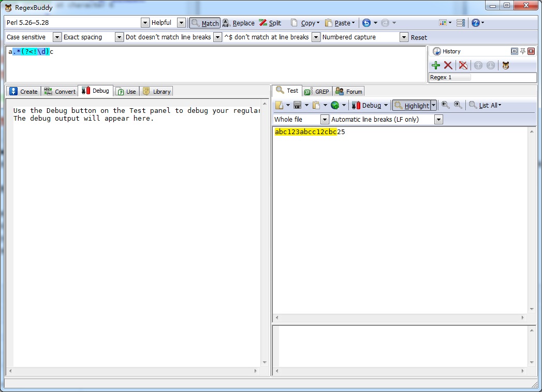Click the Replace mode button
Image resolution: width=542 pixels, height=392 pixels.
(x=239, y=23)
